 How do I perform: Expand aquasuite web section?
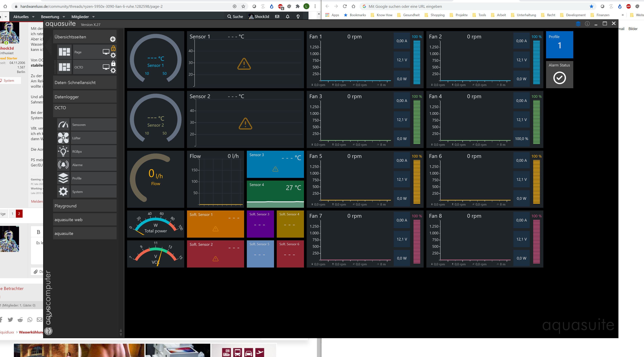coord(85,220)
